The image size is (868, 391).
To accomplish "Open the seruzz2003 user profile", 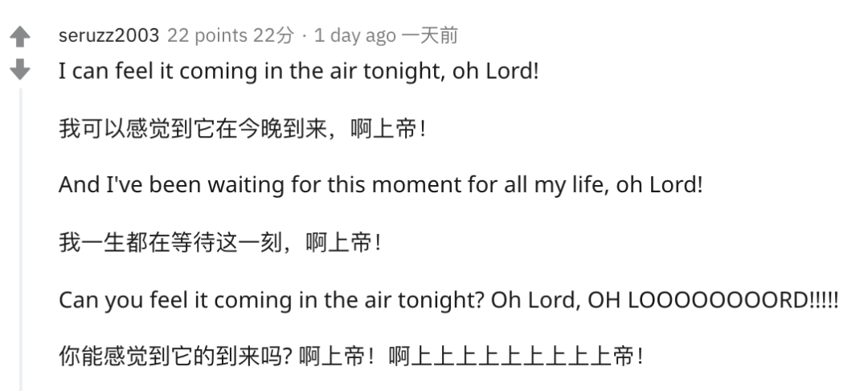I will pyautogui.click(x=108, y=36).
